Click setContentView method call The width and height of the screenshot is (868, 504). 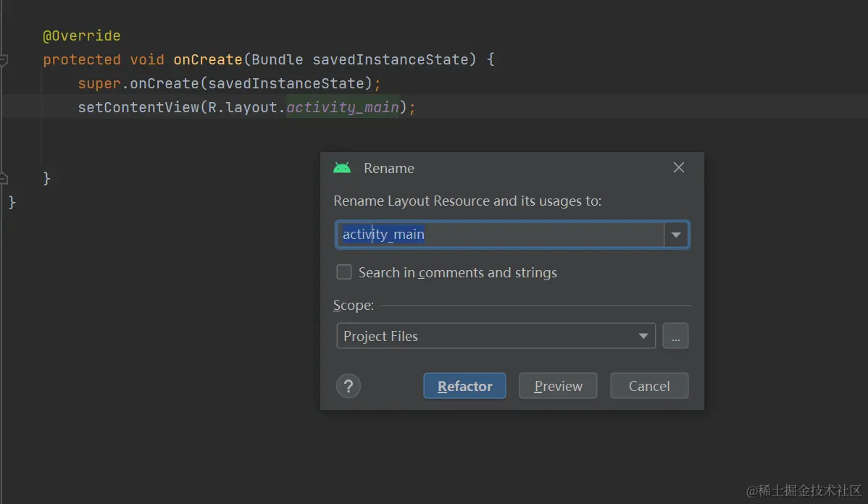[x=138, y=107]
